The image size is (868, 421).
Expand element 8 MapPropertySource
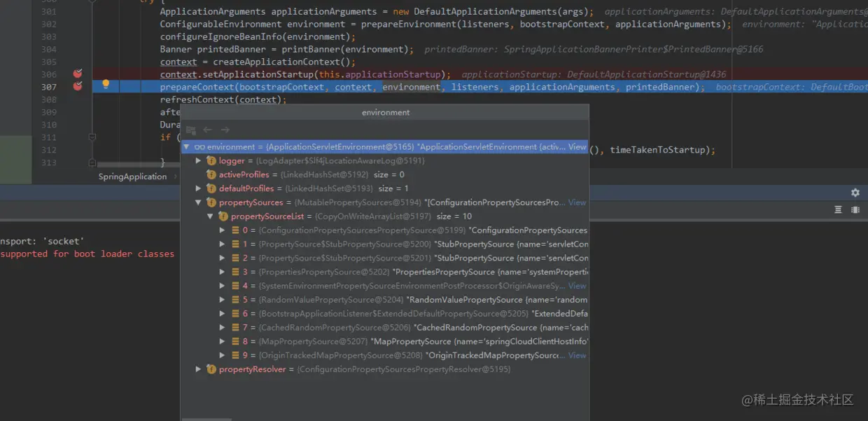tap(223, 341)
